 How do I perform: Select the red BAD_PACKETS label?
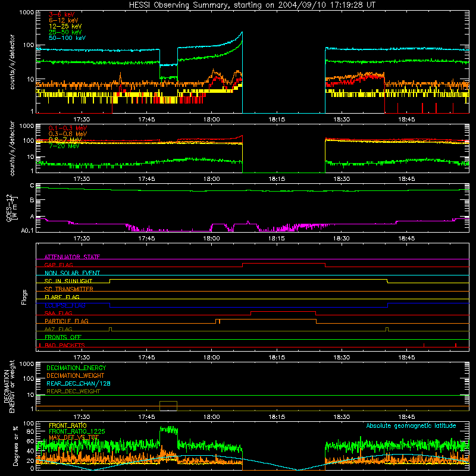coord(65,345)
